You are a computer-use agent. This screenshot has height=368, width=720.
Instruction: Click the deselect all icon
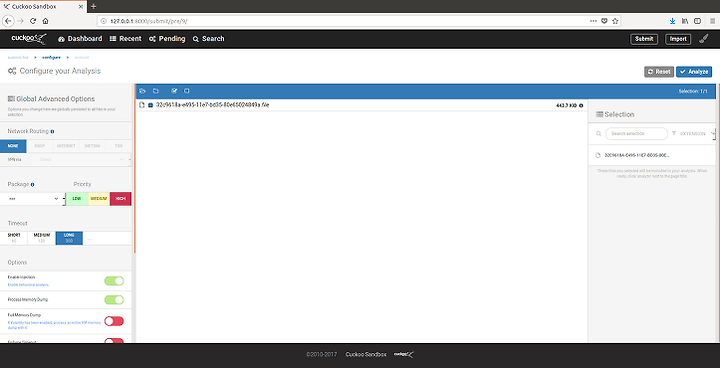click(186, 91)
